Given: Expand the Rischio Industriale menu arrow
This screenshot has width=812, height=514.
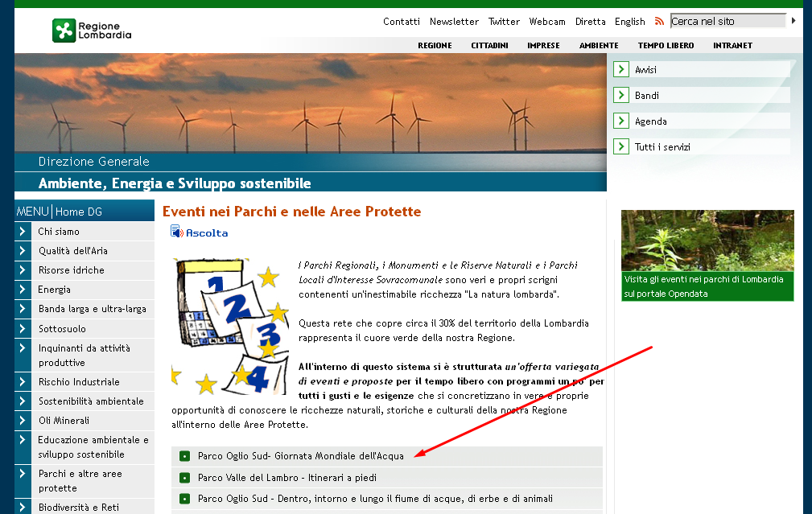Looking at the screenshot, I should [x=23, y=382].
